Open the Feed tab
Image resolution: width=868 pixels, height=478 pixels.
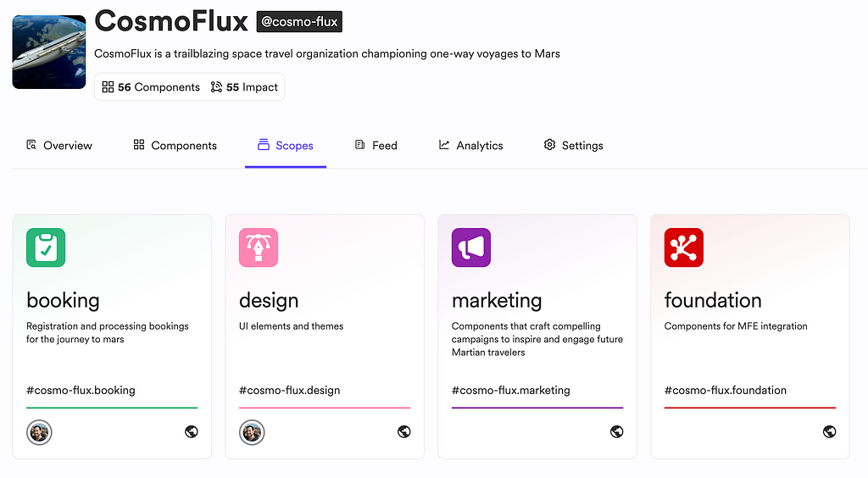click(x=376, y=146)
